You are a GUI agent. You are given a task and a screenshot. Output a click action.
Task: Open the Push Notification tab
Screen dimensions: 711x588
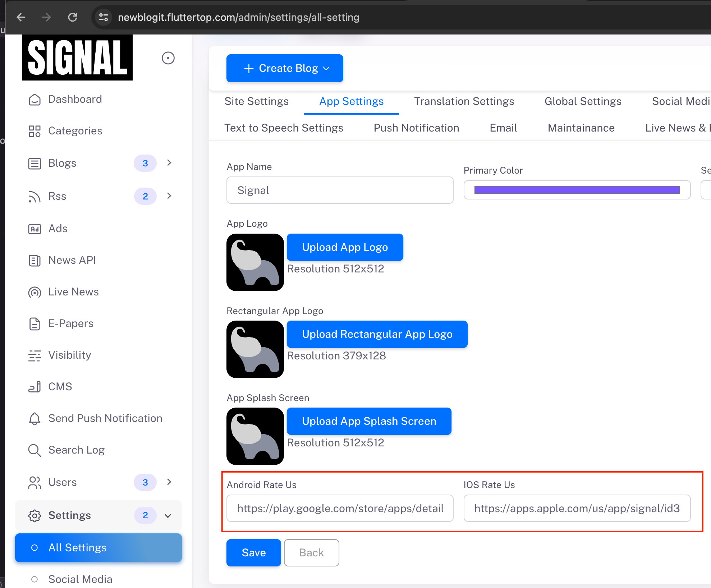pyautogui.click(x=416, y=128)
